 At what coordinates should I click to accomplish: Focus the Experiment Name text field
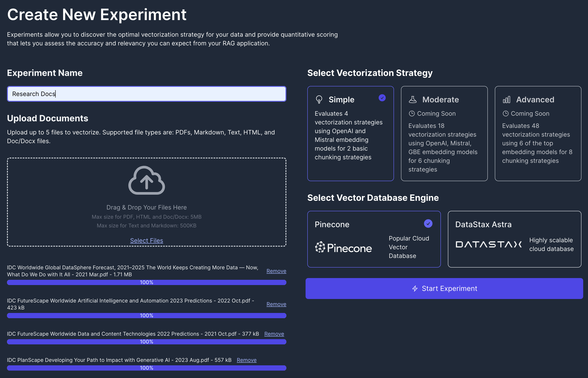[x=146, y=94]
